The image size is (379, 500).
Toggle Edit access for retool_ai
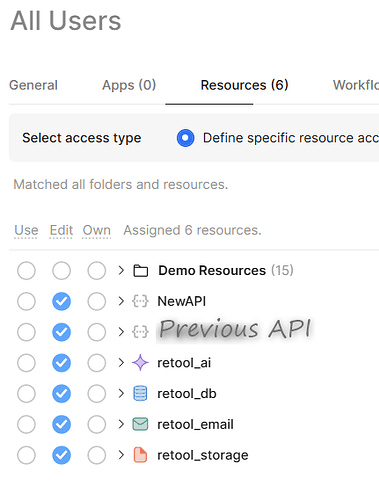[x=61, y=363]
